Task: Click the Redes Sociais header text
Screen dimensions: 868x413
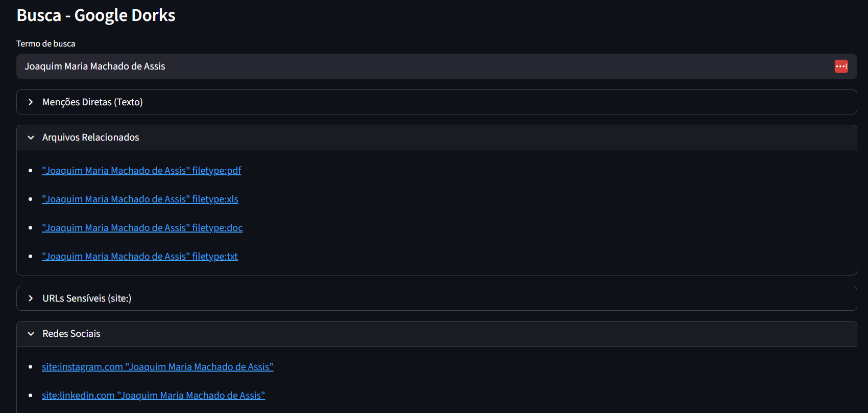Action: tap(71, 334)
